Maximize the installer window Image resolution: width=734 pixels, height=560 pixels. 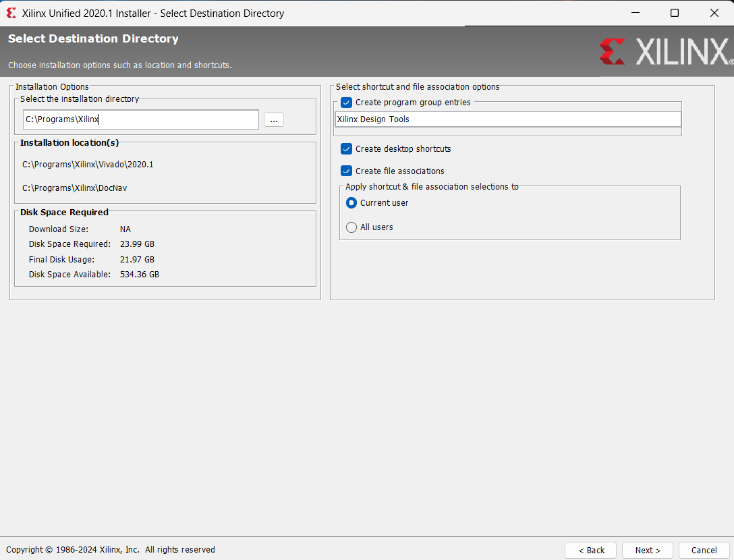click(675, 13)
